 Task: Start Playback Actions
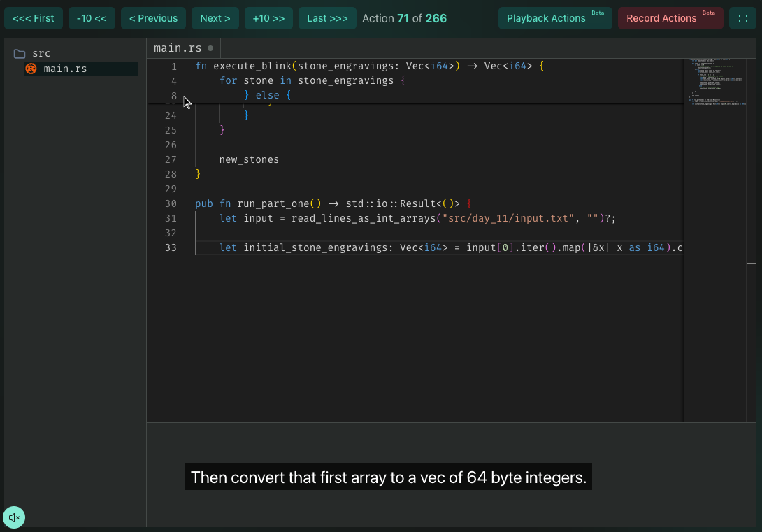click(555, 18)
